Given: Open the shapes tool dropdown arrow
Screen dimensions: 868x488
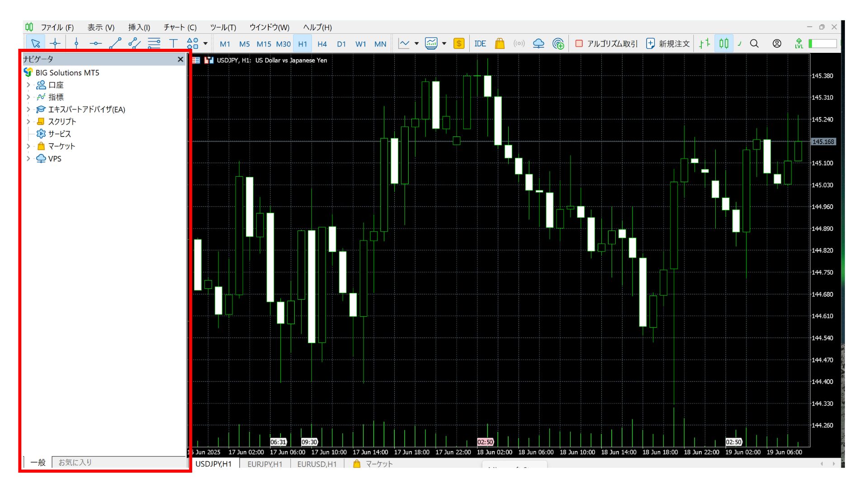Looking at the screenshot, I should [x=205, y=43].
